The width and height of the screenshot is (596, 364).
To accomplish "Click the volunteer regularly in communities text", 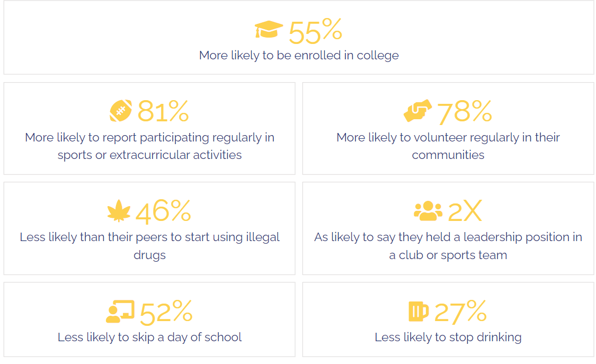I will [x=448, y=146].
